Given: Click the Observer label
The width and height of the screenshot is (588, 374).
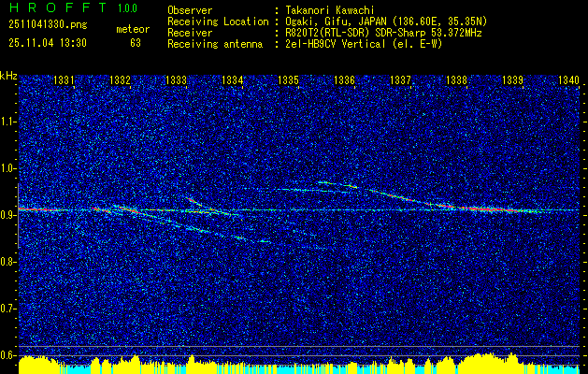Looking at the screenshot, I should pyautogui.click(x=190, y=10).
